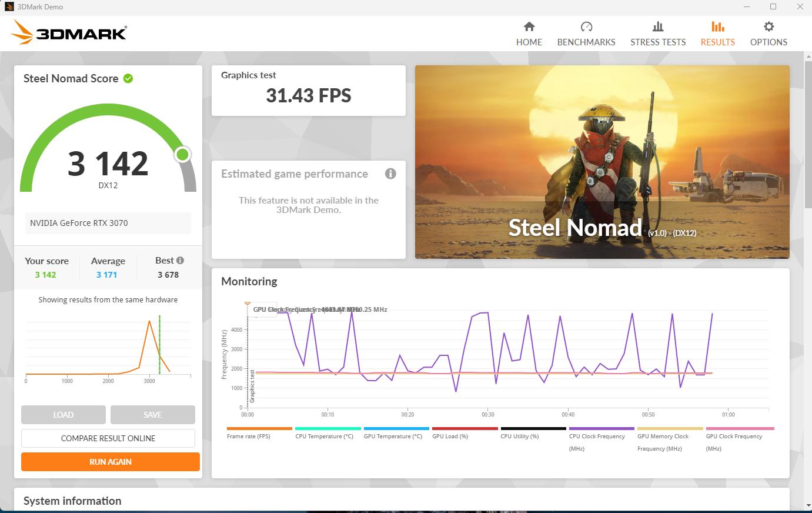This screenshot has height=513, width=812.
Task: Click the SAVE button
Action: pyautogui.click(x=153, y=415)
